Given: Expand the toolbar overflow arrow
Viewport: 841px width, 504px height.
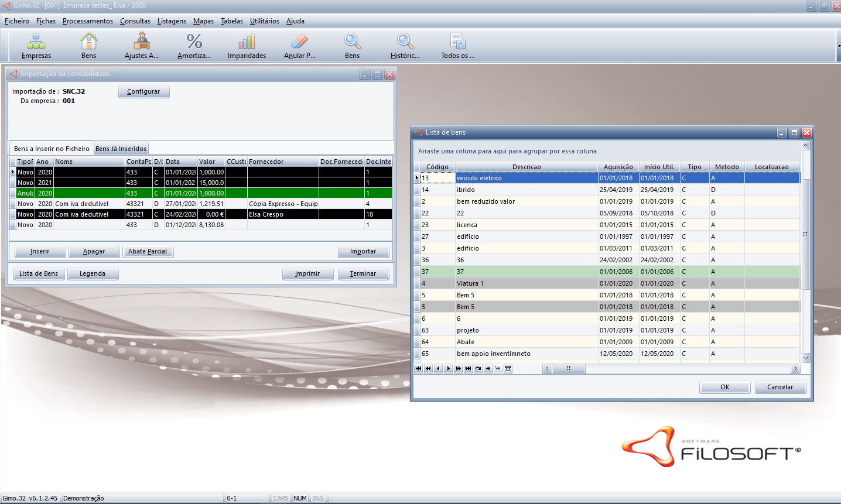Looking at the screenshot, I should coord(838,46).
